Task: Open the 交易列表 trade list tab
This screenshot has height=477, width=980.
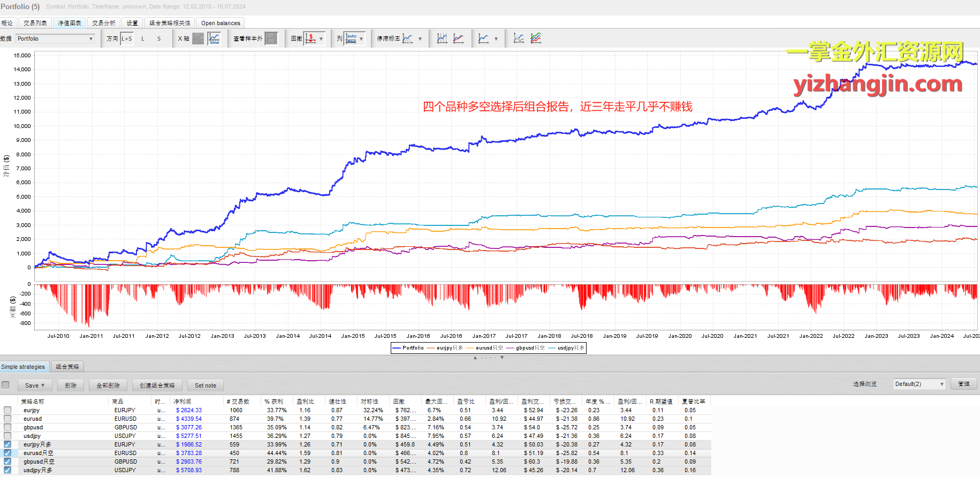Action: click(35, 23)
